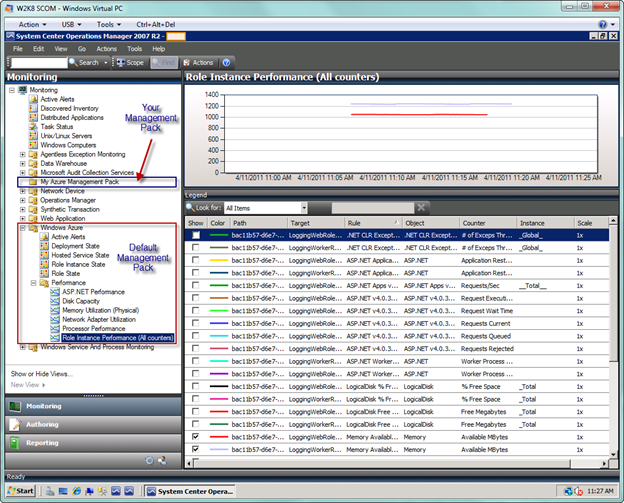Image resolution: width=624 pixels, height=503 pixels.
Task: Open the Virtual PC Action menu
Action: point(32,25)
